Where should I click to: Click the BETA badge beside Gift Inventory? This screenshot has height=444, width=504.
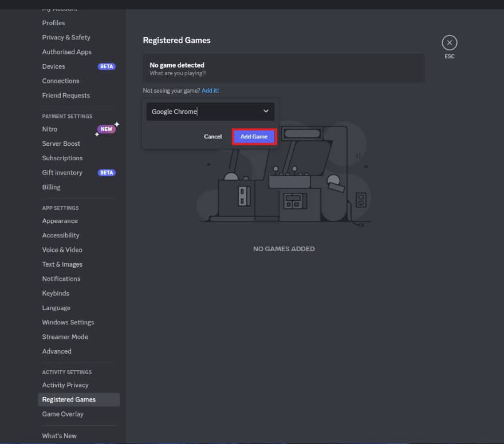107,173
